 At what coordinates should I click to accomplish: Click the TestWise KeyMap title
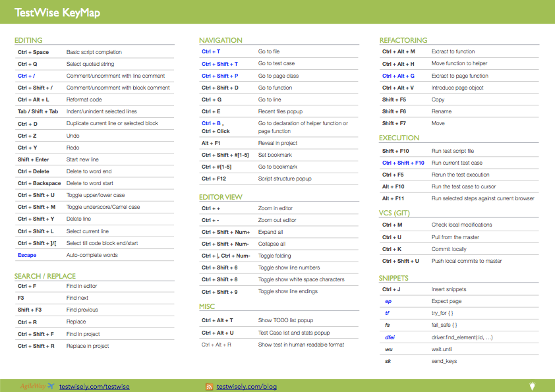tap(57, 13)
